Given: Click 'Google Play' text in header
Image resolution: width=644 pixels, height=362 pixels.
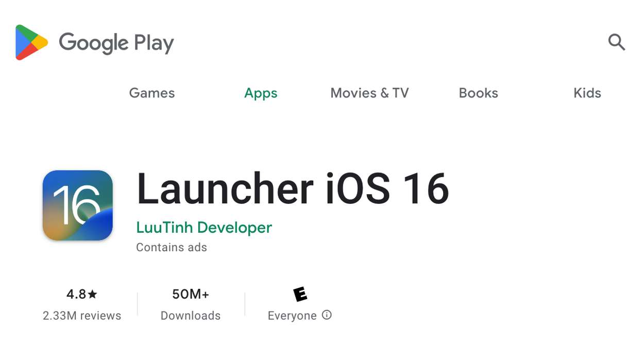Looking at the screenshot, I should (116, 43).
